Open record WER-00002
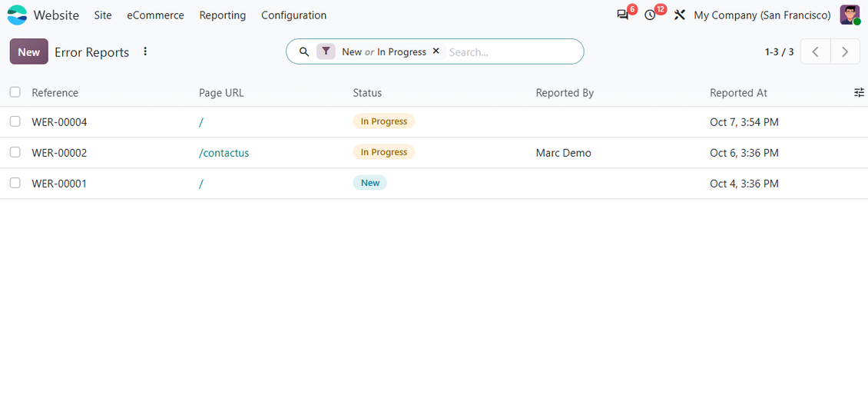 click(x=59, y=153)
